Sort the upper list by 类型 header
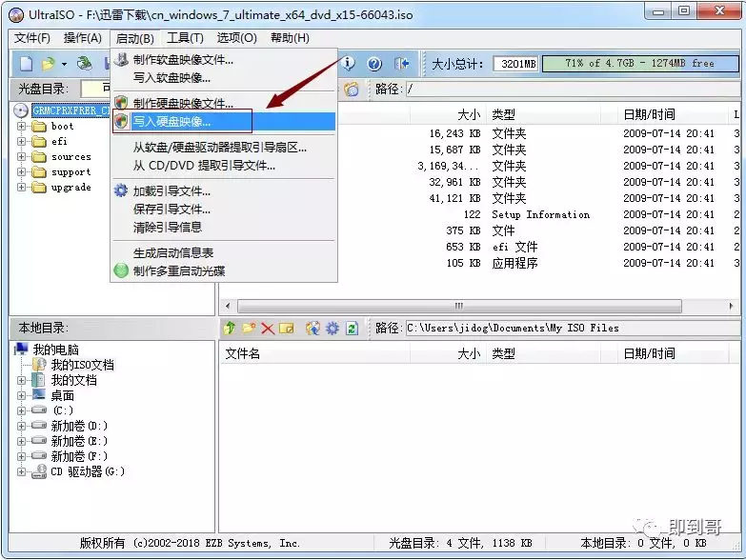 coord(543,114)
